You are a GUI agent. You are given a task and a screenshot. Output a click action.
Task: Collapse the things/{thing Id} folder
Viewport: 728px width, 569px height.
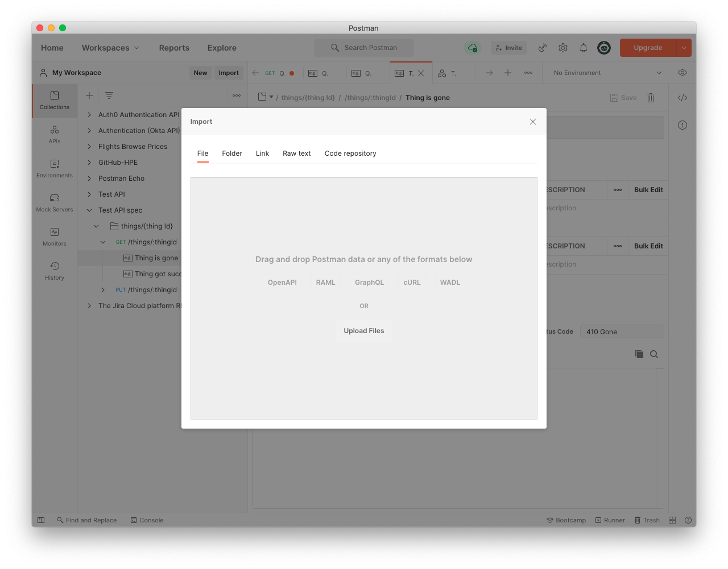tap(96, 226)
